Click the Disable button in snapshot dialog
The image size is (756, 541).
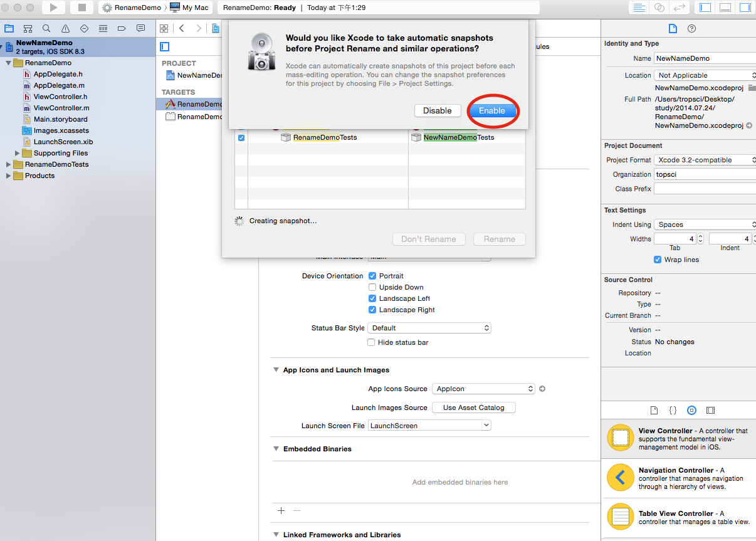(x=437, y=110)
